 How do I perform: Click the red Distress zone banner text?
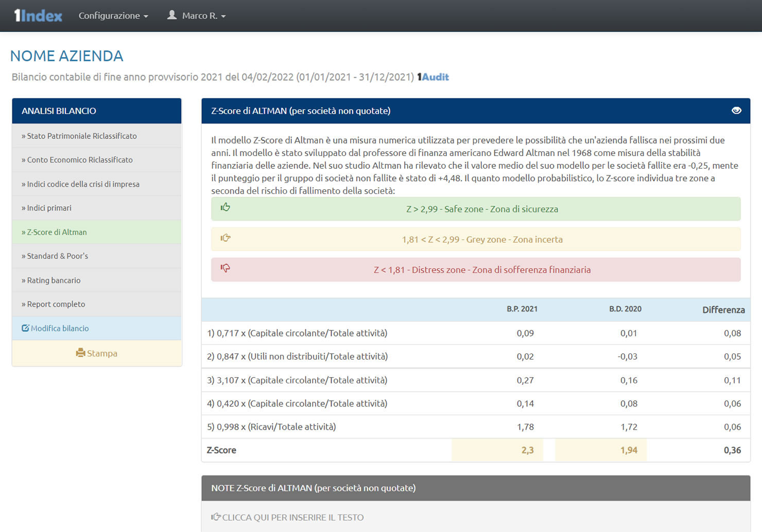(x=482, y=270)
